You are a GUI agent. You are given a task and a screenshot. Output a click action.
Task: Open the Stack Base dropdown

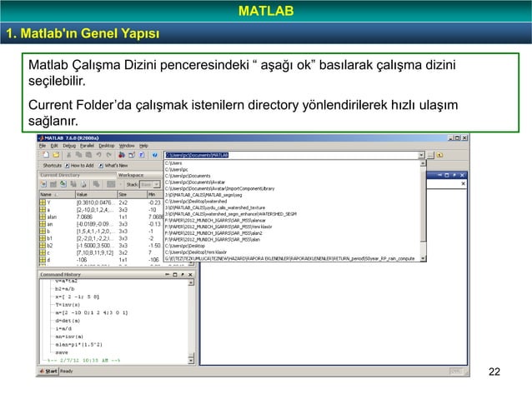coord(150,184)
